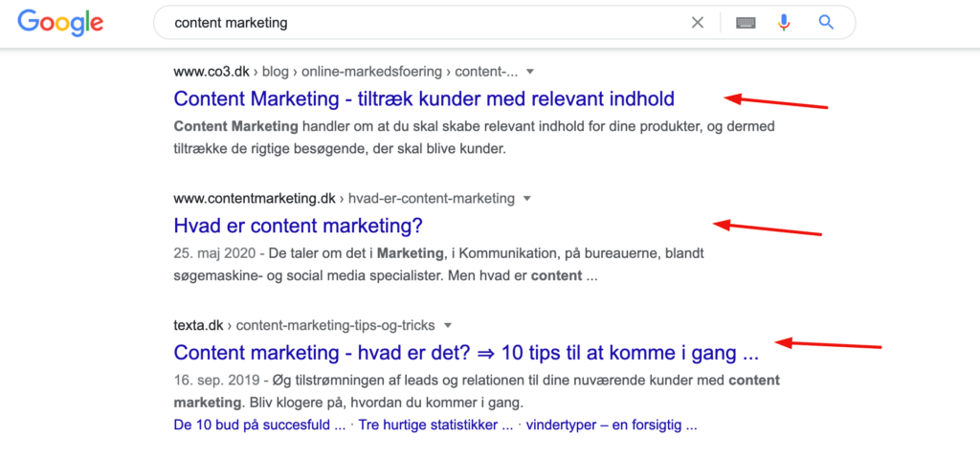Expand dropdown arrow next to contentmarketing.dk URL
Image resolution: width=980 pixels, height=458 pixels.
526,199
